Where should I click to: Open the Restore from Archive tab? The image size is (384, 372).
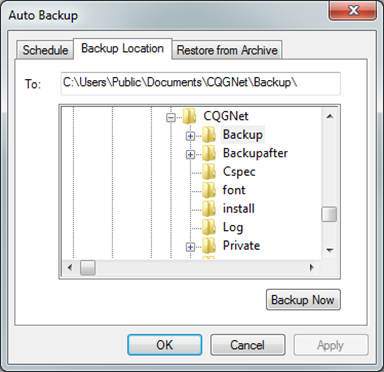227,50
